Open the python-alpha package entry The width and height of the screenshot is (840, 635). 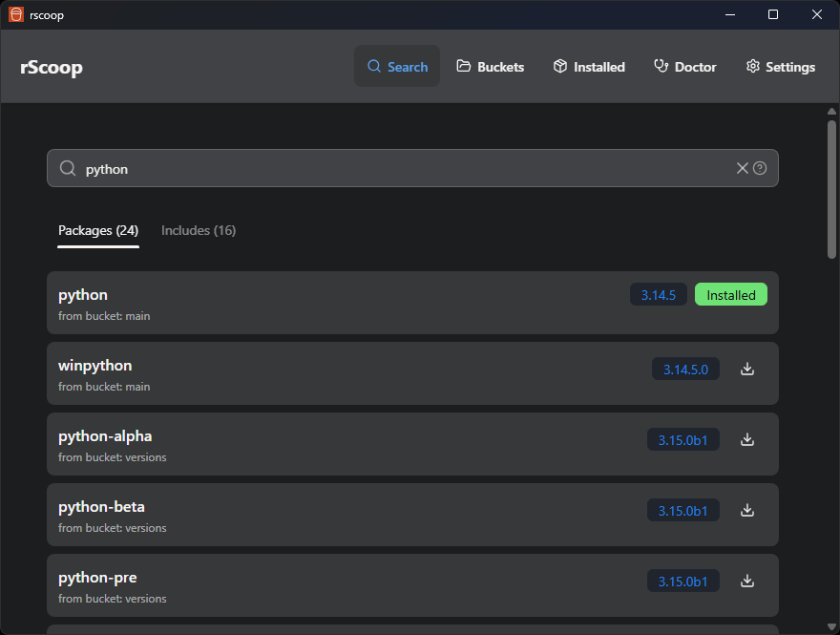[412, 444]
